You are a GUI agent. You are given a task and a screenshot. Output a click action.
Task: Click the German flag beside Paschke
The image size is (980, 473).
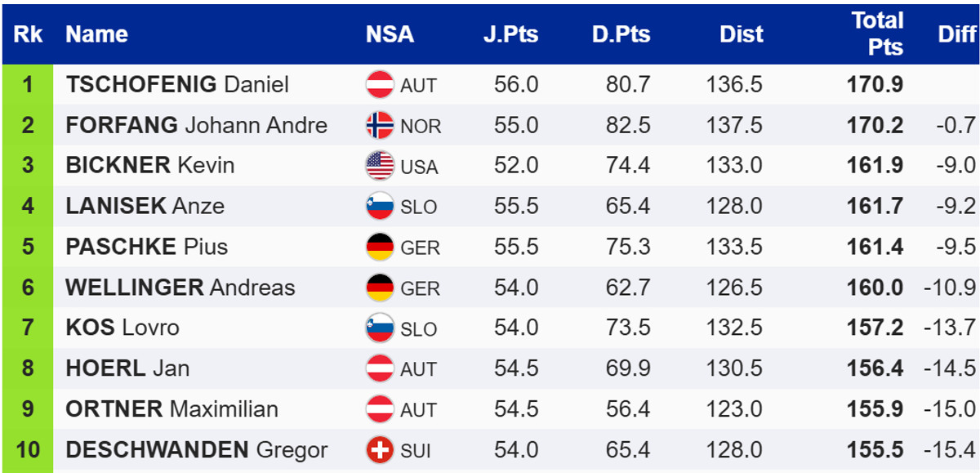click(x=380, y=247)
